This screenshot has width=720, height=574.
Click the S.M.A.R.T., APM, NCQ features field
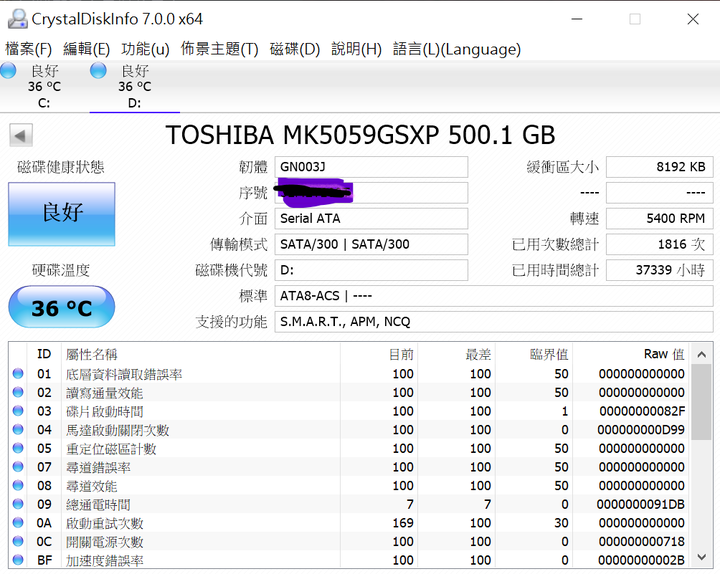(494, 321)
